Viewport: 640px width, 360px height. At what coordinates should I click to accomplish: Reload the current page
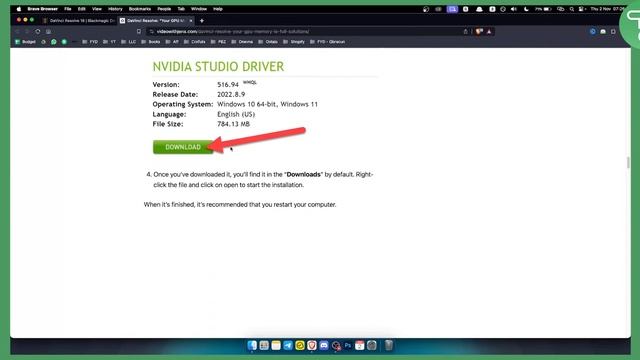point(38,31)
